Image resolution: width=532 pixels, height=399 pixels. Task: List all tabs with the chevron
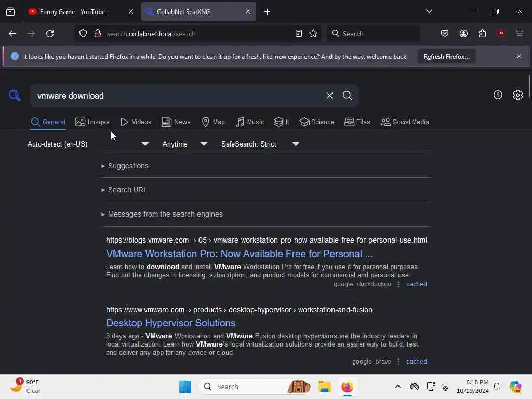pyautogui.click(x=429, y=11)
